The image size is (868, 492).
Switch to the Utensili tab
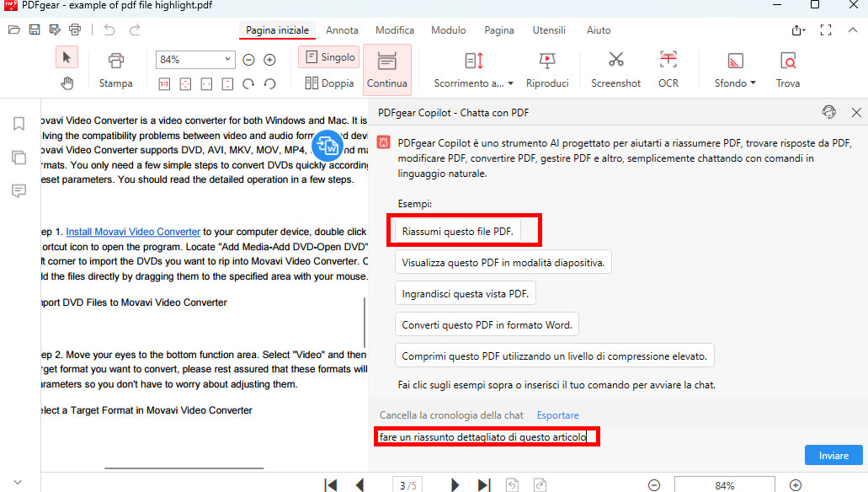[x=549, y=30]
